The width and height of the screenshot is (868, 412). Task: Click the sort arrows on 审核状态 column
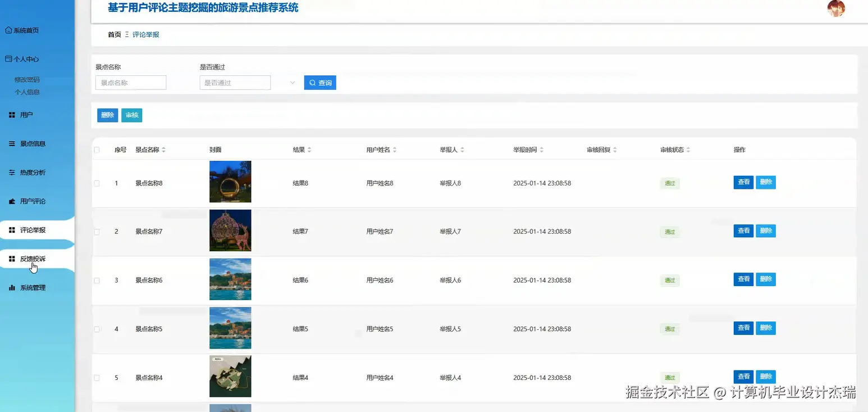coord(688,150)
